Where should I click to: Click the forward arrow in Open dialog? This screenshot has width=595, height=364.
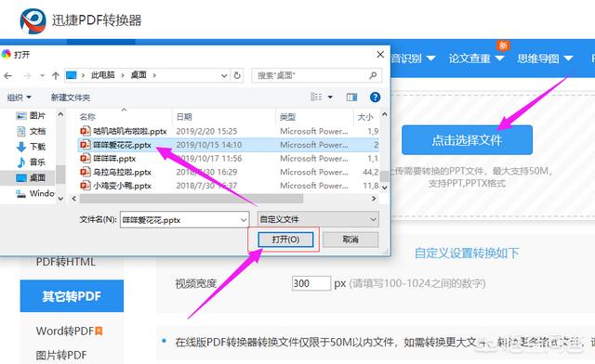click(x=27, y=76)
